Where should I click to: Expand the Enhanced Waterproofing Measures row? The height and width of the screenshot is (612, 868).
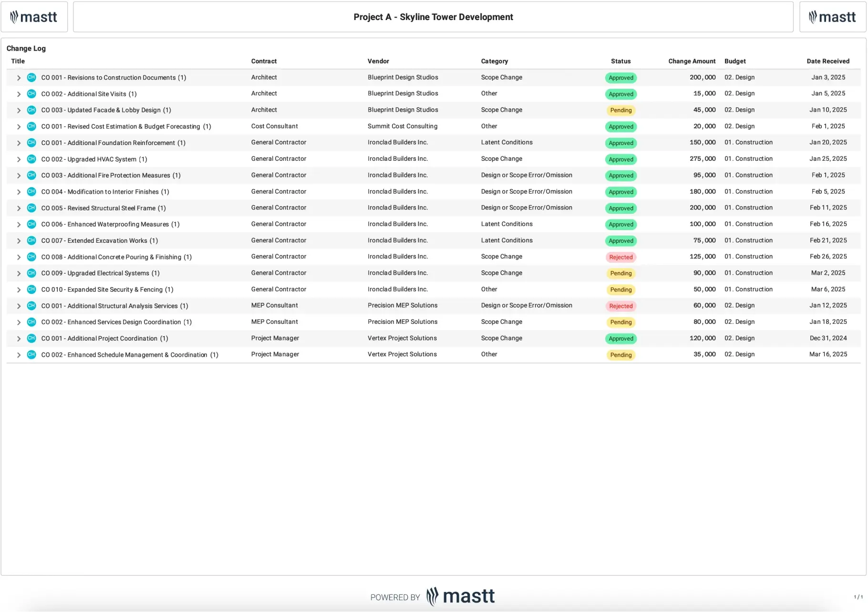click(19, 224)
